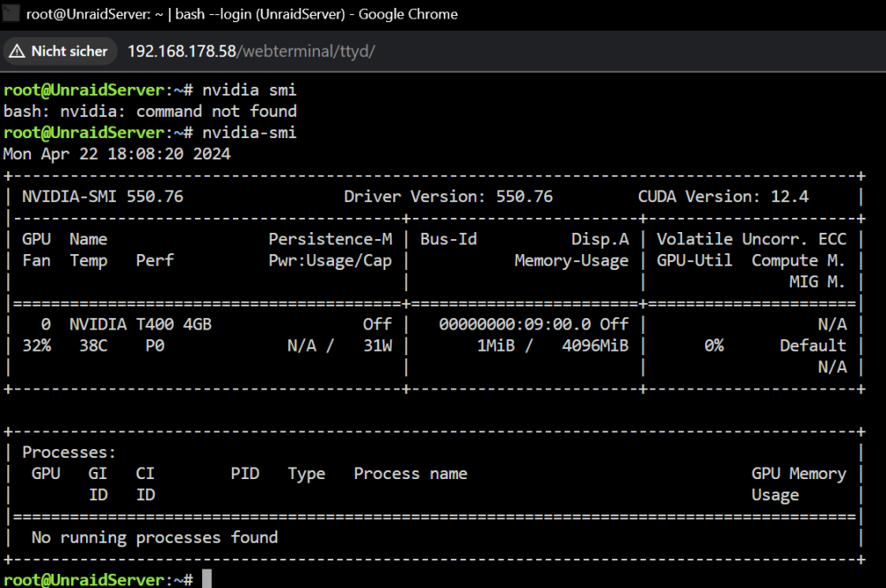Click the 4096MiB total memory value
Viewport: 886px width, 588px height.
pyautogui.click(x=595, y=345)
